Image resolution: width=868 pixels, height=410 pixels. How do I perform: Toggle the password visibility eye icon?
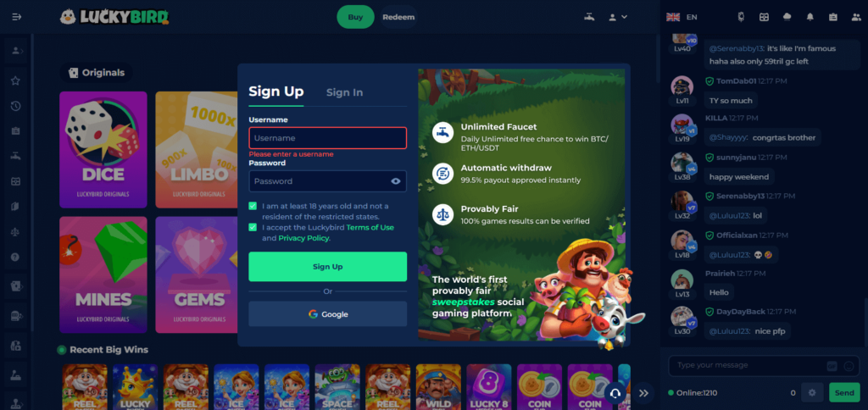(395, 181)
